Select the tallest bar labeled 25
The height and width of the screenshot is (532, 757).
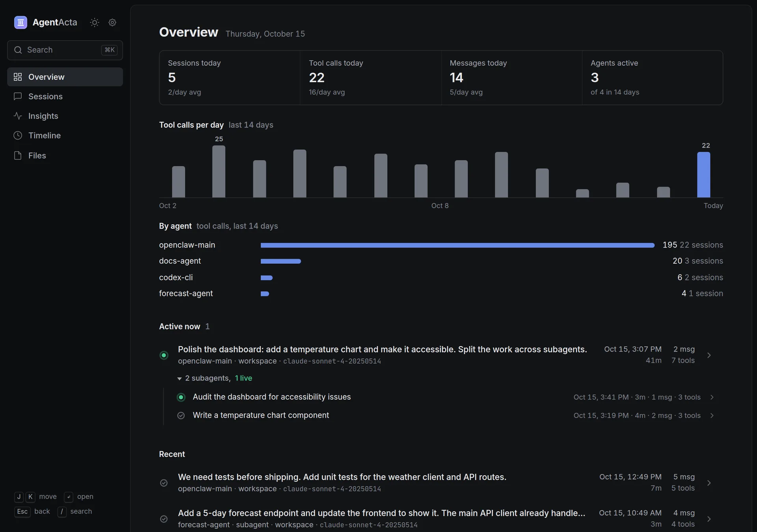point(219,171)
